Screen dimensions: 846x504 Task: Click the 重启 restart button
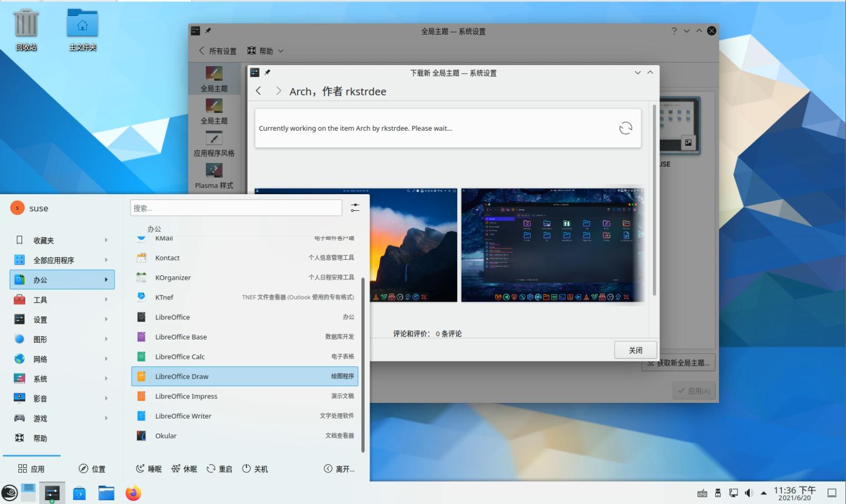pos(219,469)
